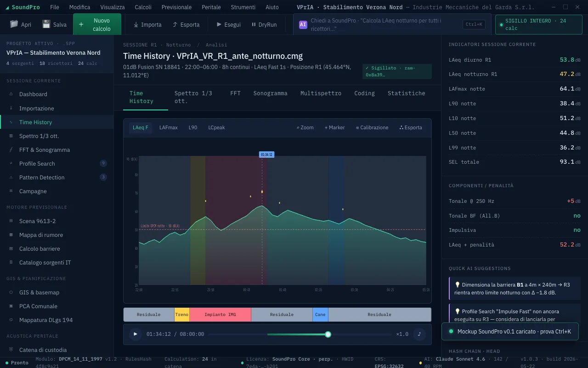Viewport: 588px width, 368px height.
Task: Open the Dashboard sidebar item
Action: coord(57,94)
